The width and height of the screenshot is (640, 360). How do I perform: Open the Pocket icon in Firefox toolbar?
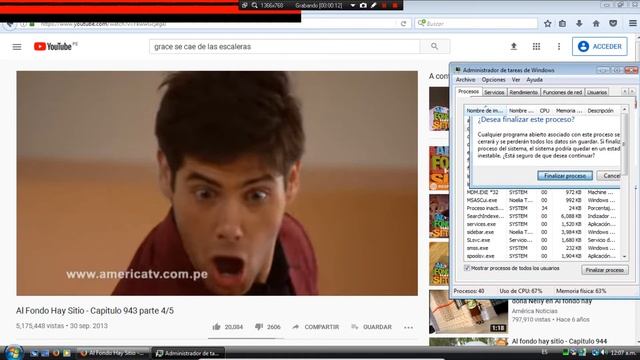pos(613,24)
